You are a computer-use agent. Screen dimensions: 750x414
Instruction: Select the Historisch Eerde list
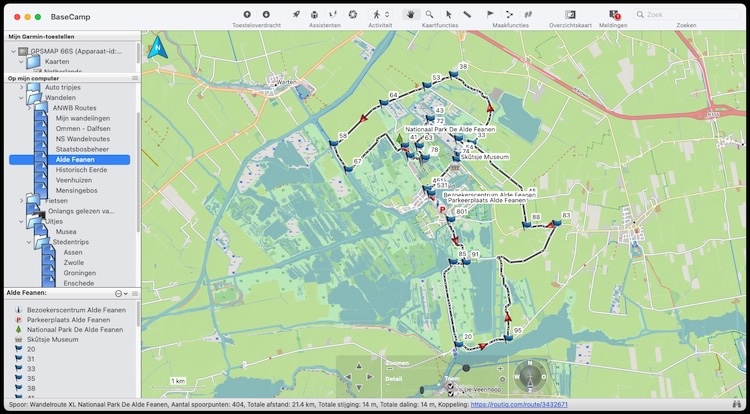(x=81, y=170)
